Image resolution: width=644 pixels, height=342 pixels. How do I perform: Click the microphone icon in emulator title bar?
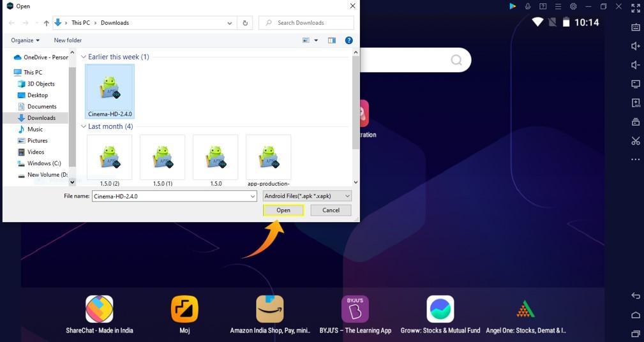click(528, 6)
